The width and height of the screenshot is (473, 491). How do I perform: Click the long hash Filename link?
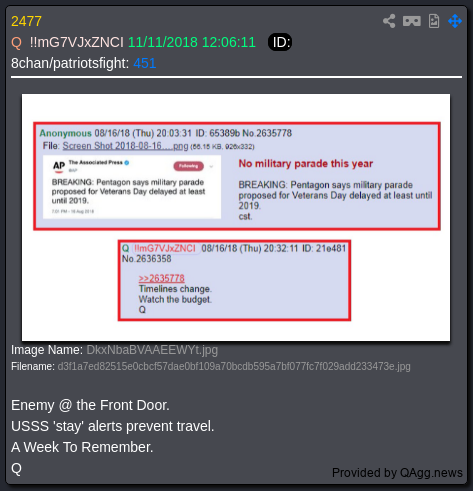[234, 366]
